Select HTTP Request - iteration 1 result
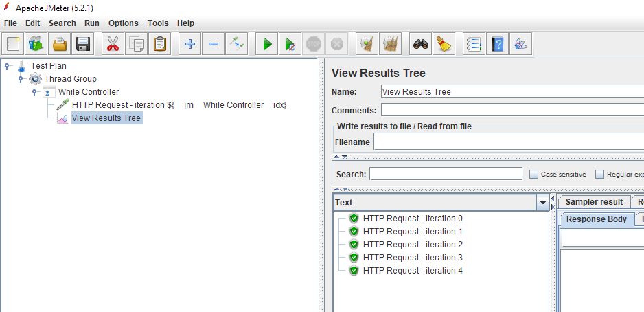This screenshot has width=644, height=312. pyautogui.click(x=413, y=232)
